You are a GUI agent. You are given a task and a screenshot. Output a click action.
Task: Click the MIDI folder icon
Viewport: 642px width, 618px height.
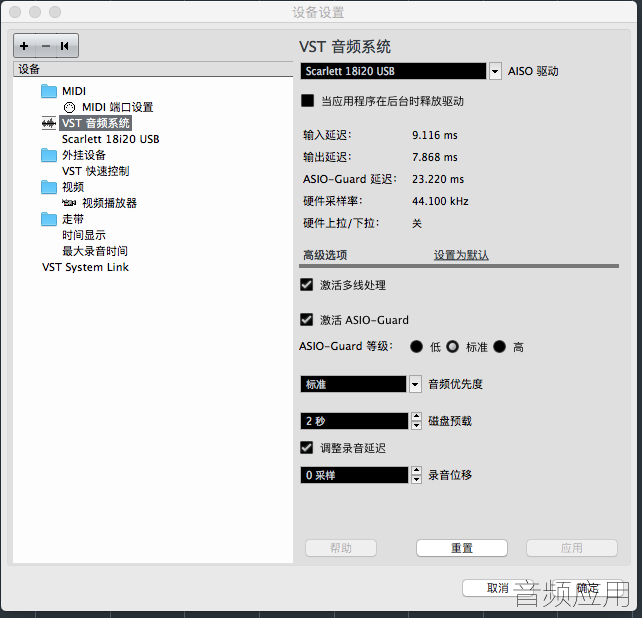coord(49,91)
